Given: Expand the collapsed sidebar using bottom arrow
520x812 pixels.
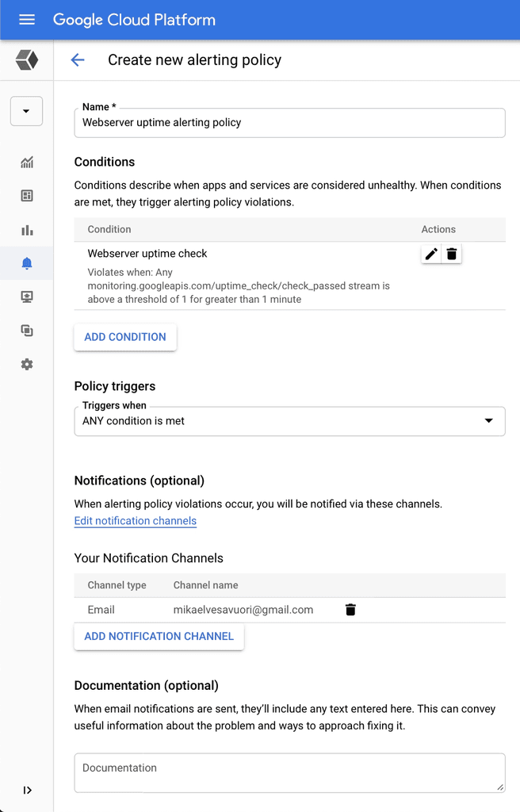Looking at the screenshot, I should click(26, 790).
